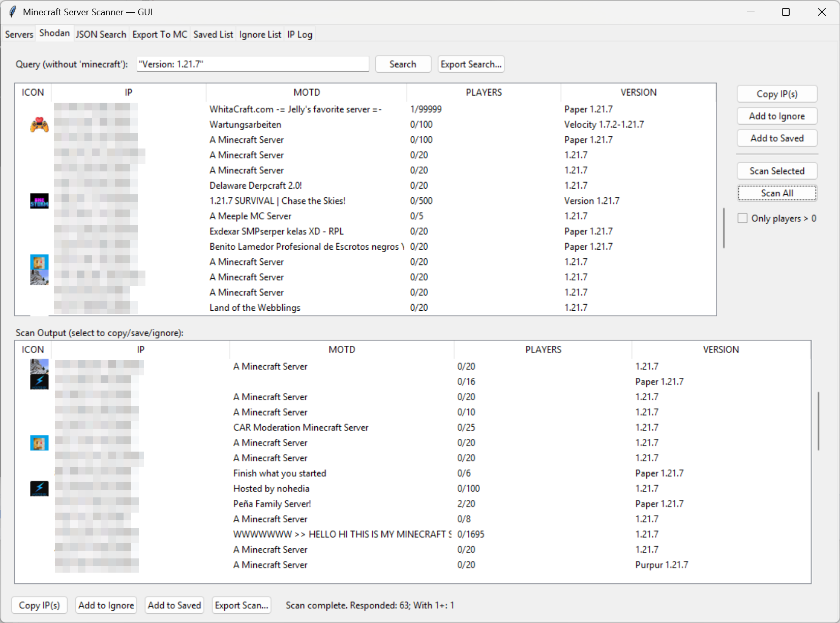The width and height of the screenshot is (840, 623).
Task: Select the A Meeple MC Server row
Action: point(366,216)
